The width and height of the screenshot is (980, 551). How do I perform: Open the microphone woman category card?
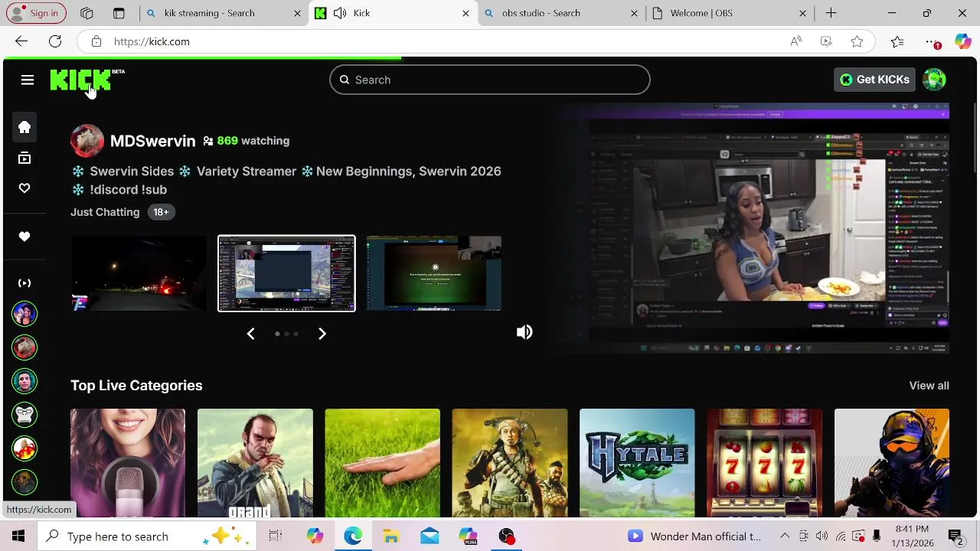pyautogui.click(x=128, y=463)
